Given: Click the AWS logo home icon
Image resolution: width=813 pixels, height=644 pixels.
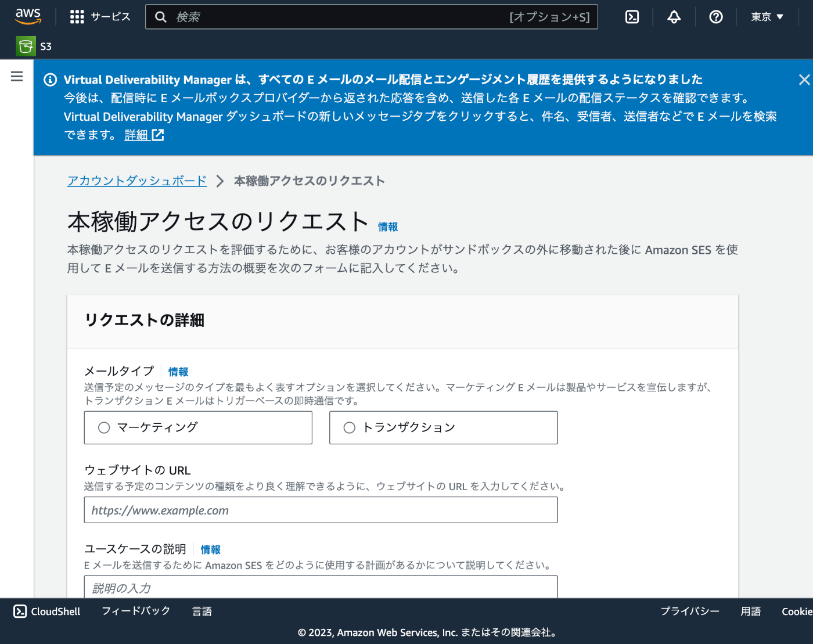Looking at the screenshot, I should 28,17.
